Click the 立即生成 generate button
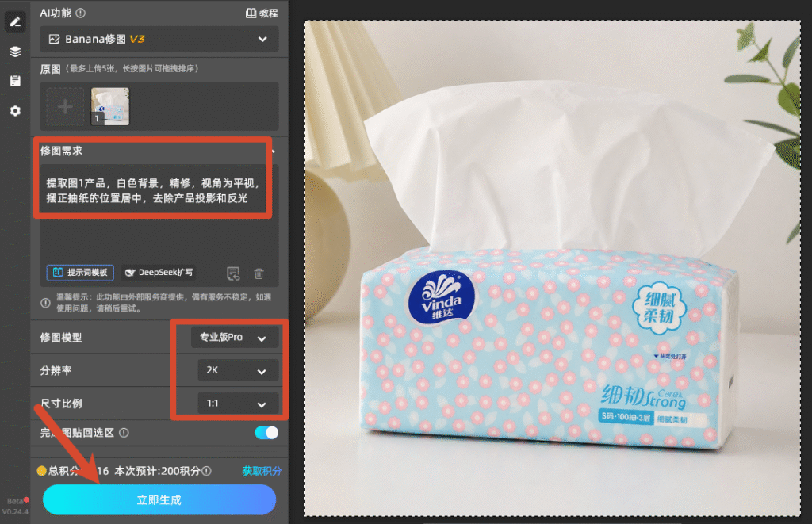This screenshot has height=524, width=812. coord(159,499)
